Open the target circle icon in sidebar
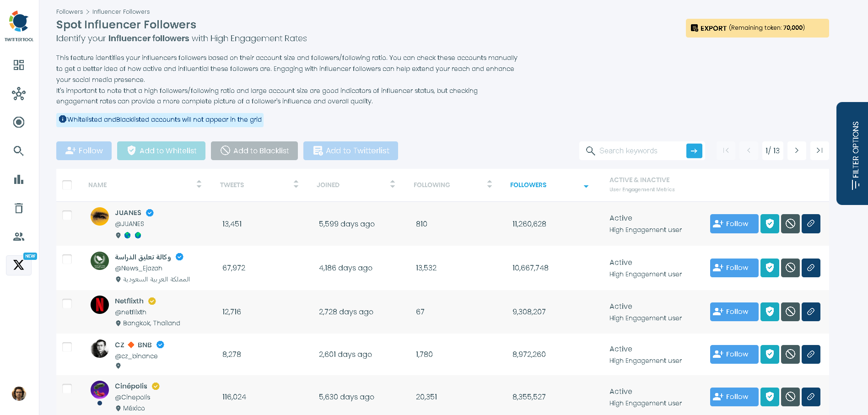868x415 pixels. click(19, 122)
